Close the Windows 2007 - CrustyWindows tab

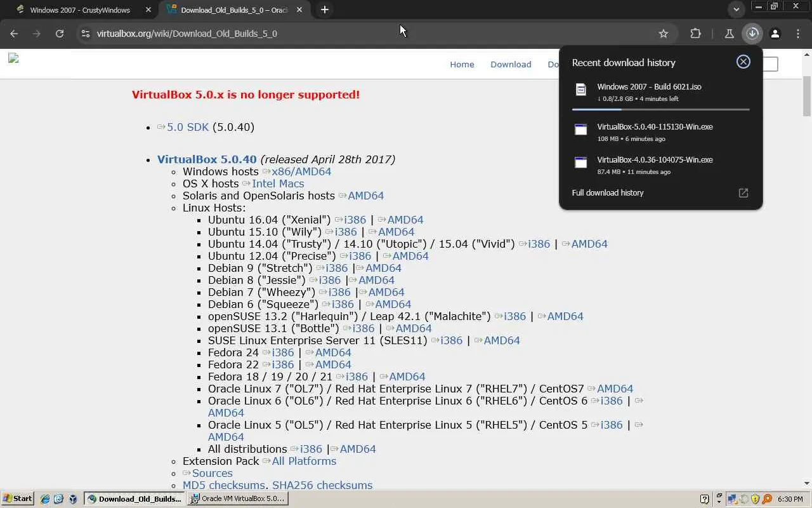click(x=148, y=10)
